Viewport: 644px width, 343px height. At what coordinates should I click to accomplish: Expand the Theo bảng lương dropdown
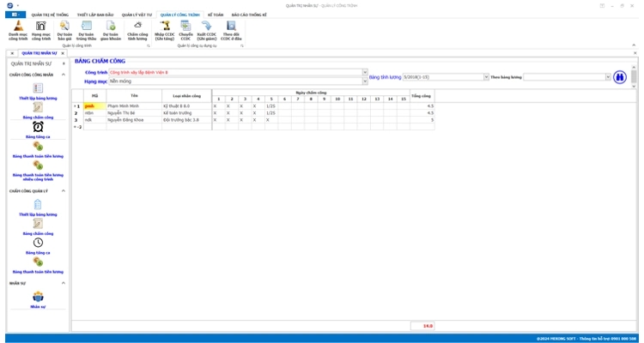607,76
